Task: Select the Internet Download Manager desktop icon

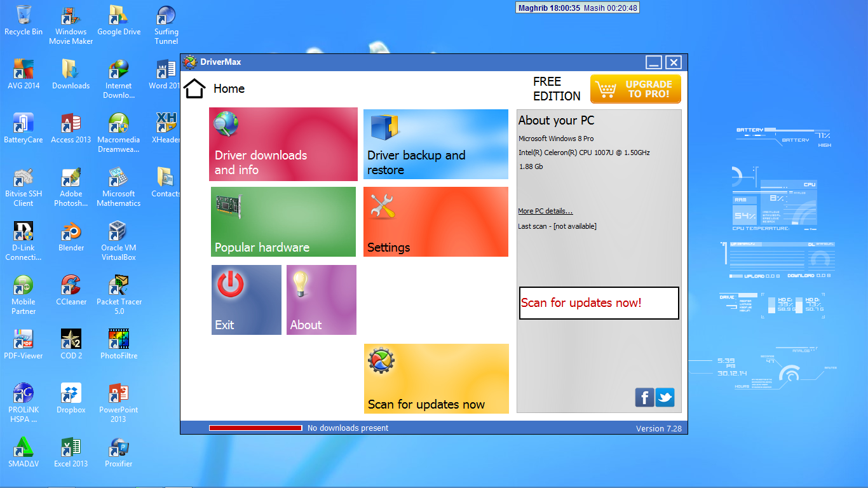Action: coord(119,79)
